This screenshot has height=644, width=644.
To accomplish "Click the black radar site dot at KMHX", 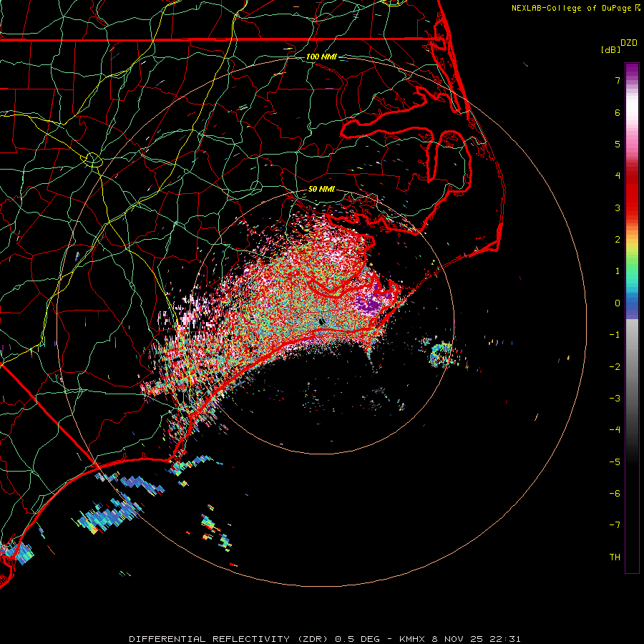I will tap(321, 321).
